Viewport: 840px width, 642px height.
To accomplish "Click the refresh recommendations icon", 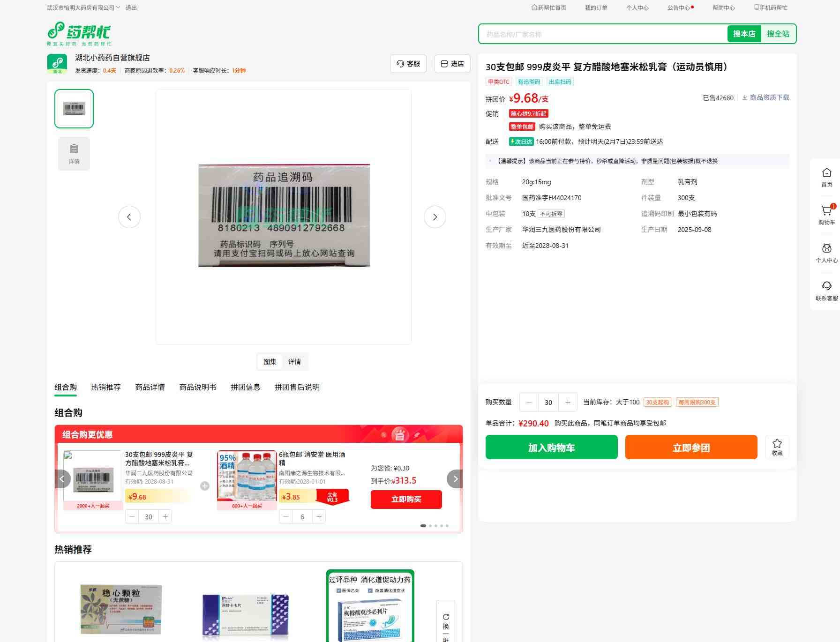I will pos(446,617).
